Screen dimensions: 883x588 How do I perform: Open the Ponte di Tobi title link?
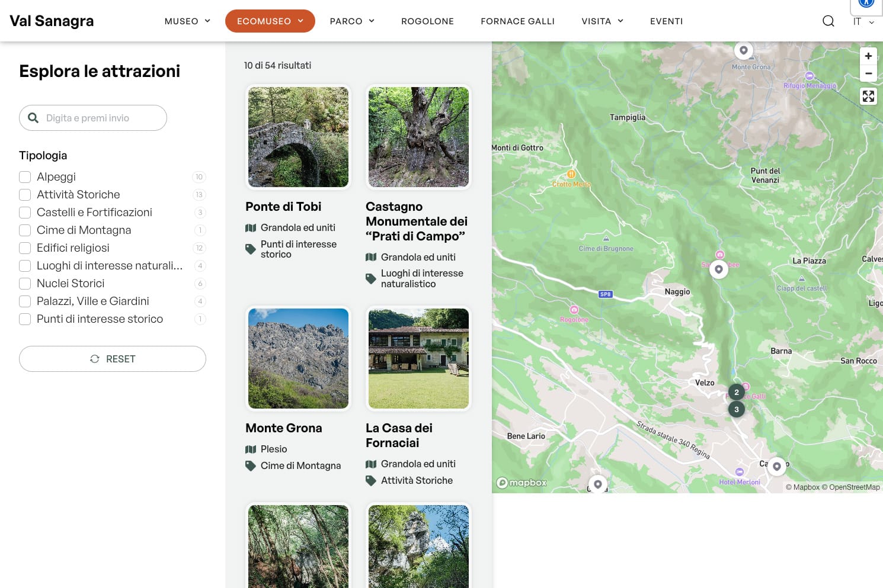point(283,207)
